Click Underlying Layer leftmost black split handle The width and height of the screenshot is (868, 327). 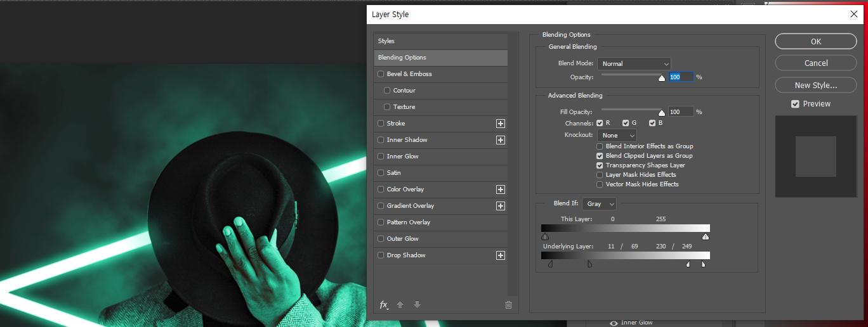pyautogui.click(x=550, y=264)
